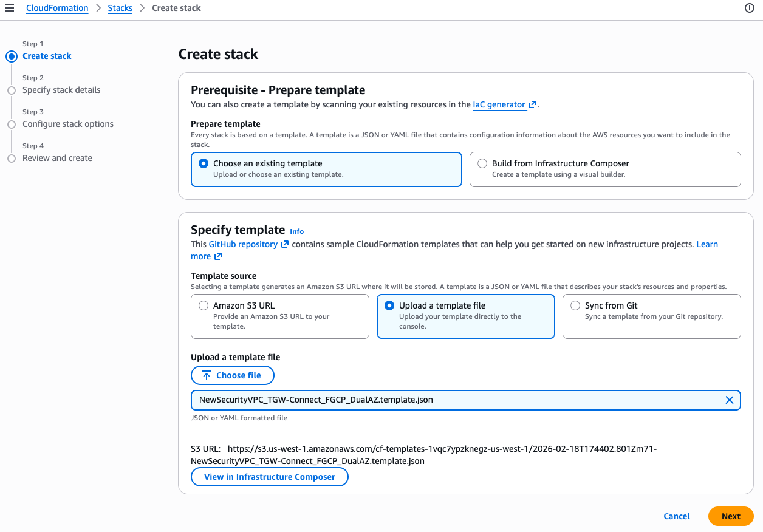
Task: Open View in Infrastructure Composer
Action: 269,477
